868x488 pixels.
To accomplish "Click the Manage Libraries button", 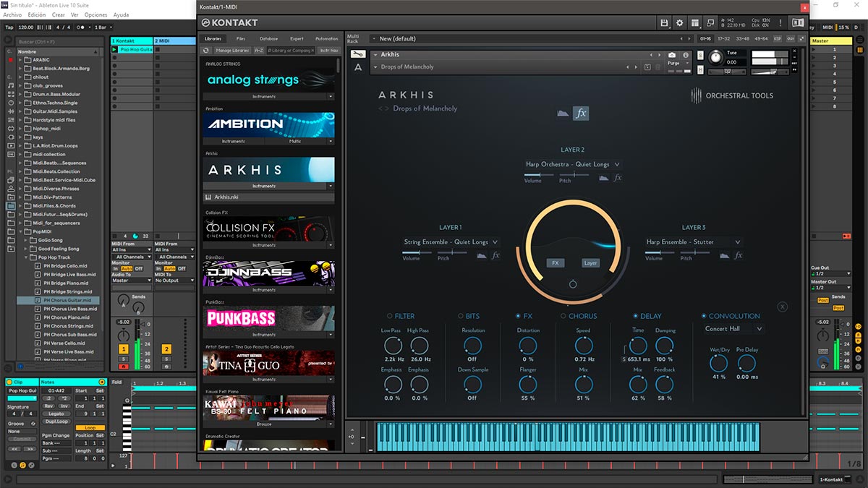I will pyautogui.click(x=232, y=51).
